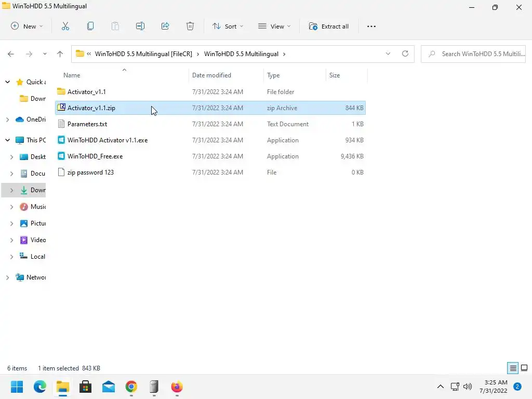Viewport: 532px width, 399px height.
Task: Sort by the Type column header
Action: click(x=295, y=75)
